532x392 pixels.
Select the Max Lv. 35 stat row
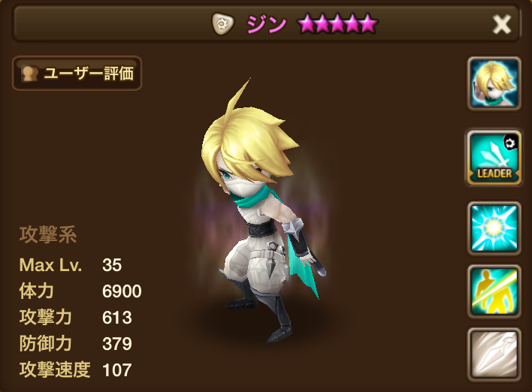pyautogui.click(x=70, y=265)
